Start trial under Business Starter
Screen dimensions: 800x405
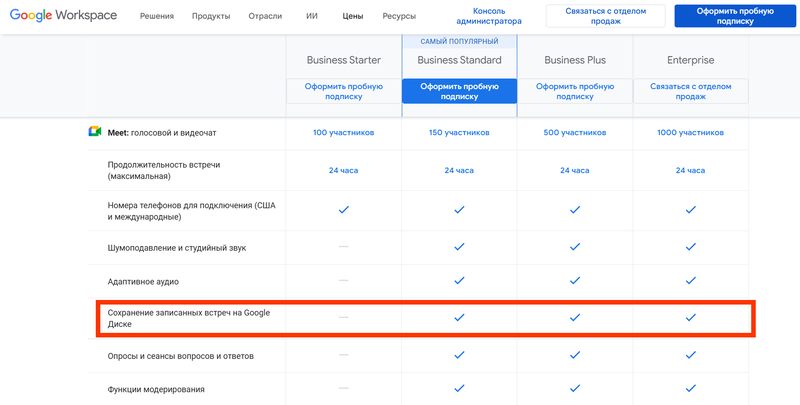click(x=344, y=91)
